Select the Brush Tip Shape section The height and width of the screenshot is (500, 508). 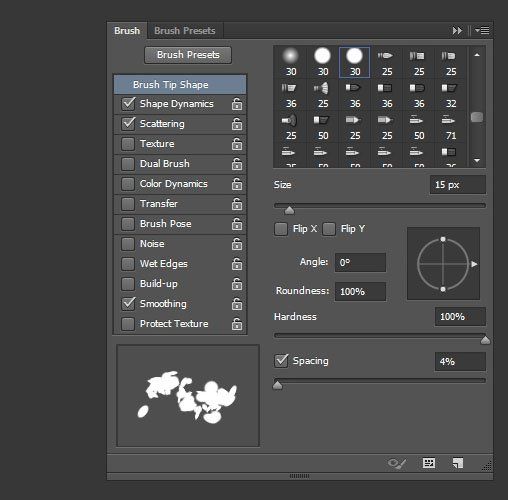[x=180, y=85]
